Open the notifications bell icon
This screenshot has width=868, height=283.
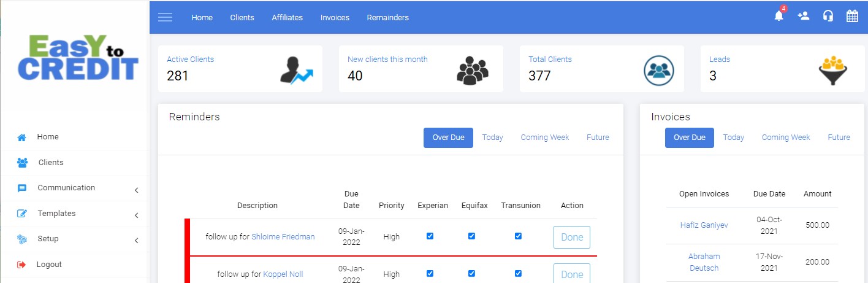point(779,17)
